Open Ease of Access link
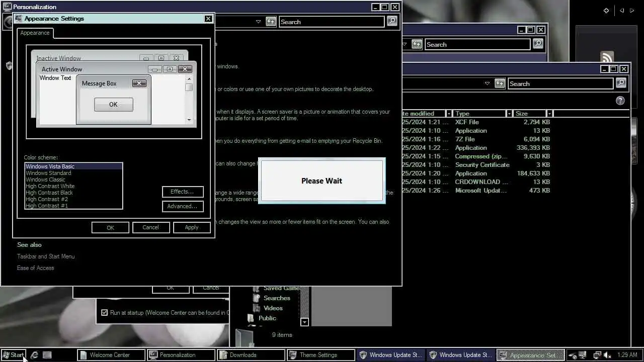This screenshot has height=362, width=644. coord(36,268)
